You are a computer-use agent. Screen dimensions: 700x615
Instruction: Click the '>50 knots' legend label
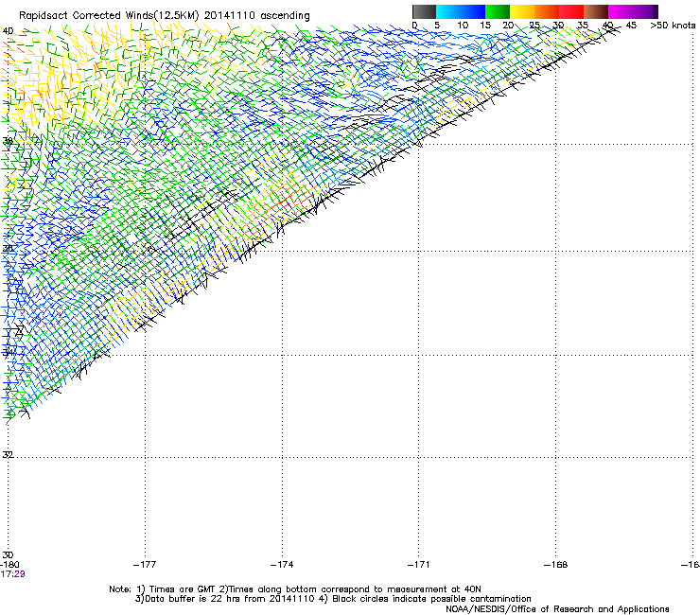coord(673,25)
